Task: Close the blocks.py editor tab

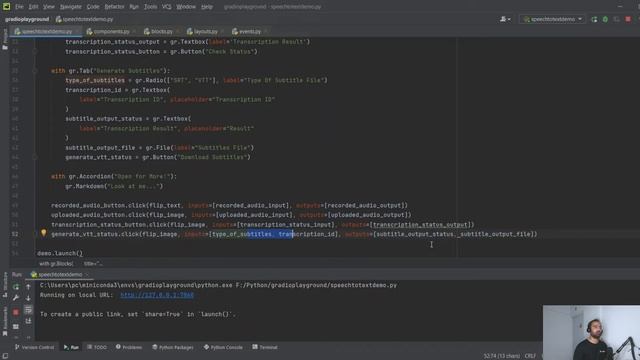Action: [178, 31]
